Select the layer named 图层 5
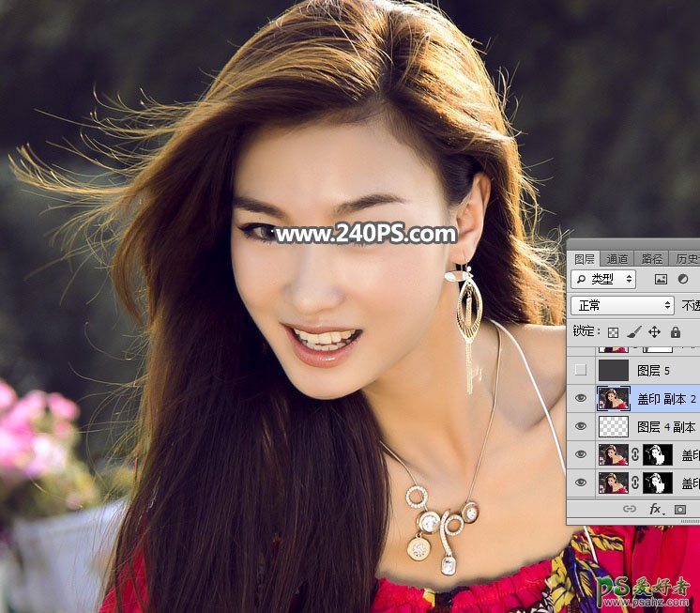Image resolution: width=700 pixels, height=613 pixels. pos(654,370)
